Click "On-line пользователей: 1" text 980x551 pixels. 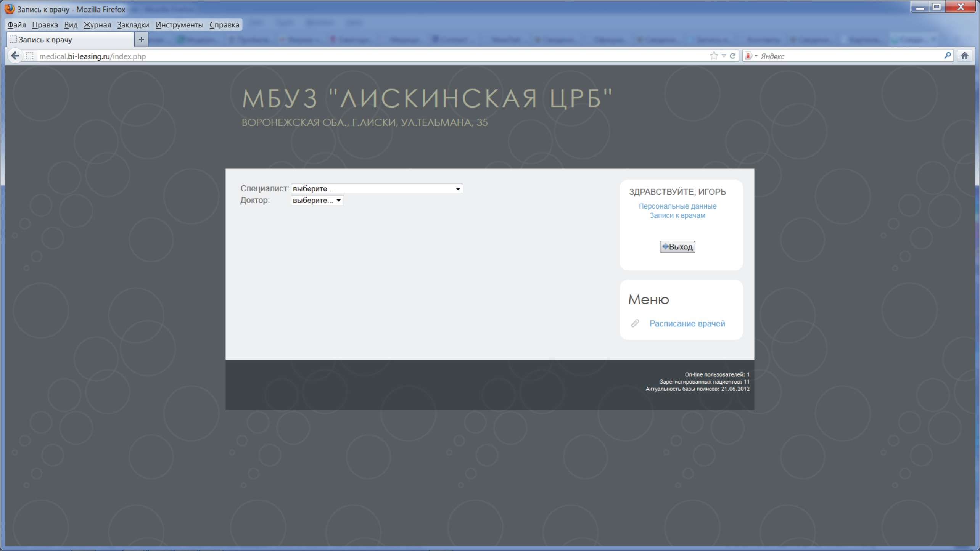click(x=717, y=374)
